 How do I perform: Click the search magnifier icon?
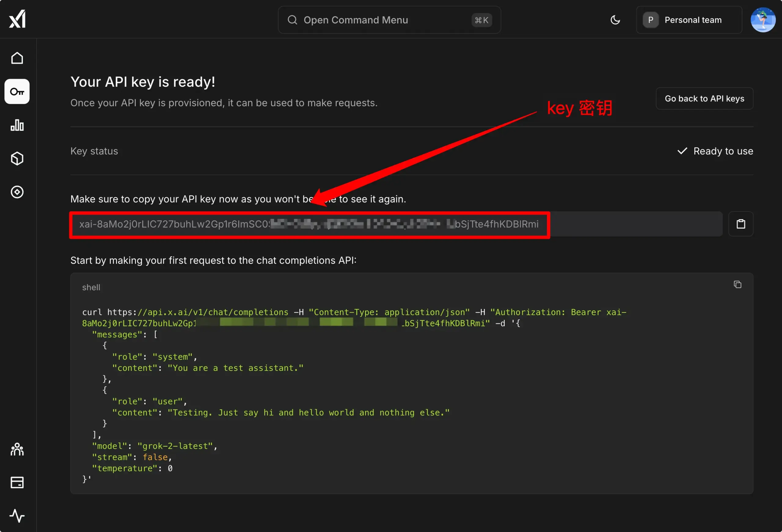tap(292, 20)
